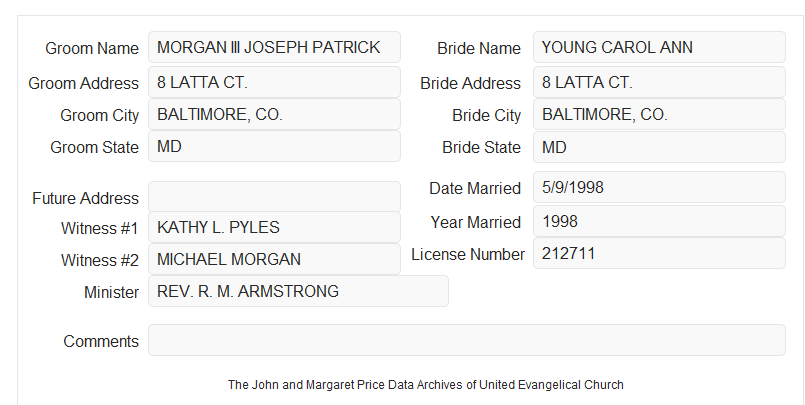Click the Bride Address text box
This screenshot has height=405, width=805.
pos(659,82)
